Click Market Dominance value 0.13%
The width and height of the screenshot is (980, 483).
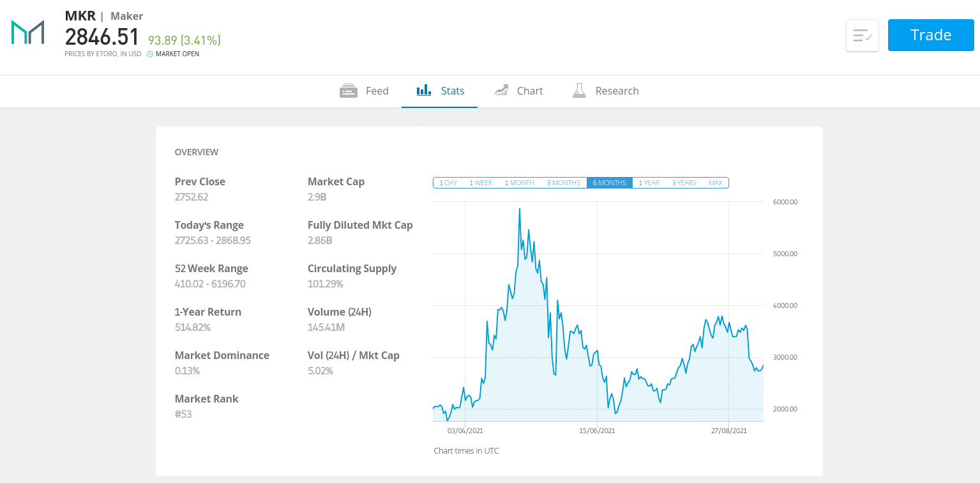coord(187,371)
